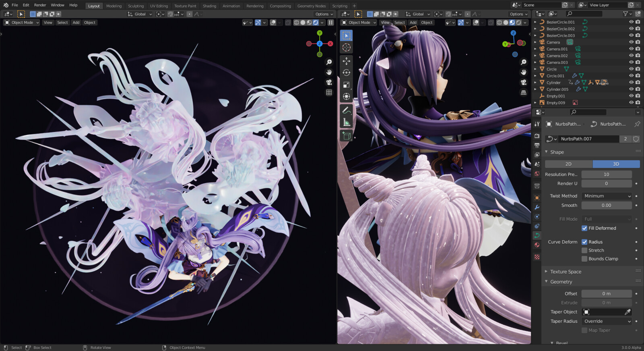Select the Select Box tool in right viewport
Image resolution: width=644 pixels, height=351 pixels.
346,35
